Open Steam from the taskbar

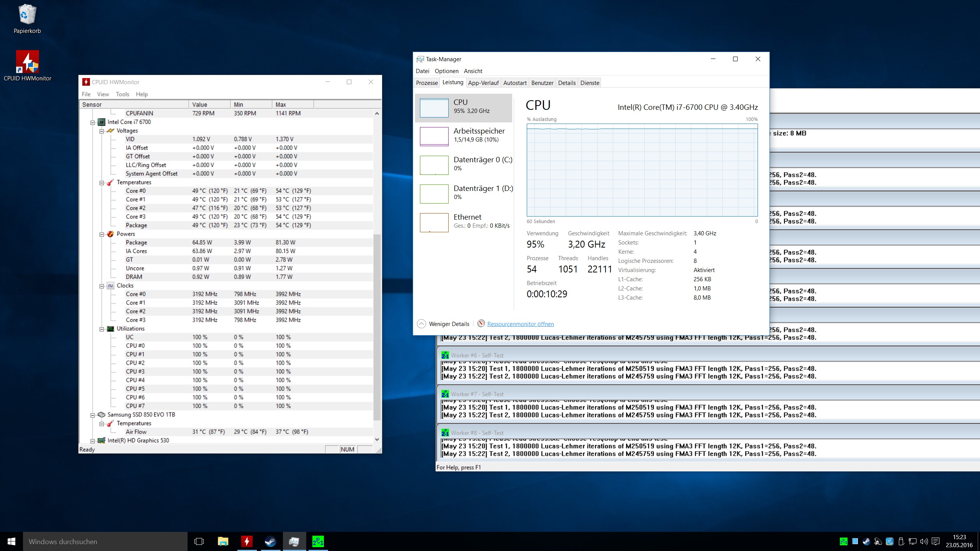pyautogui.click(x=270, y=541)
